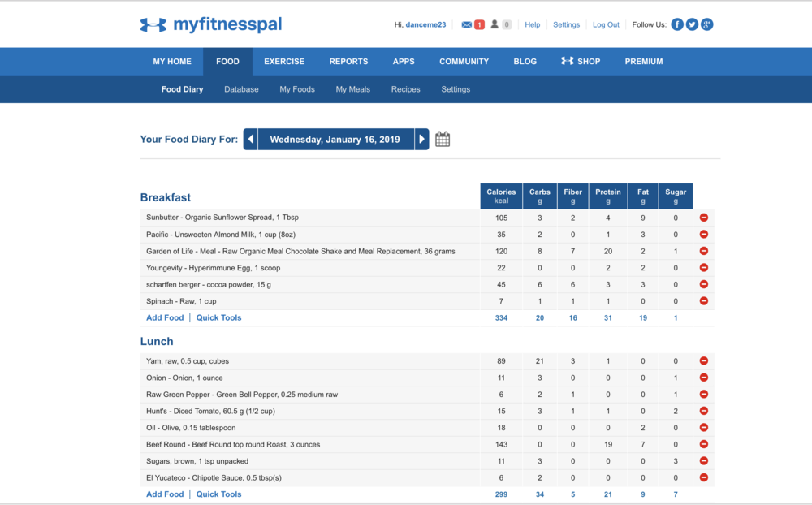Remove Spinach Raw entry

[x=704, y=301]
